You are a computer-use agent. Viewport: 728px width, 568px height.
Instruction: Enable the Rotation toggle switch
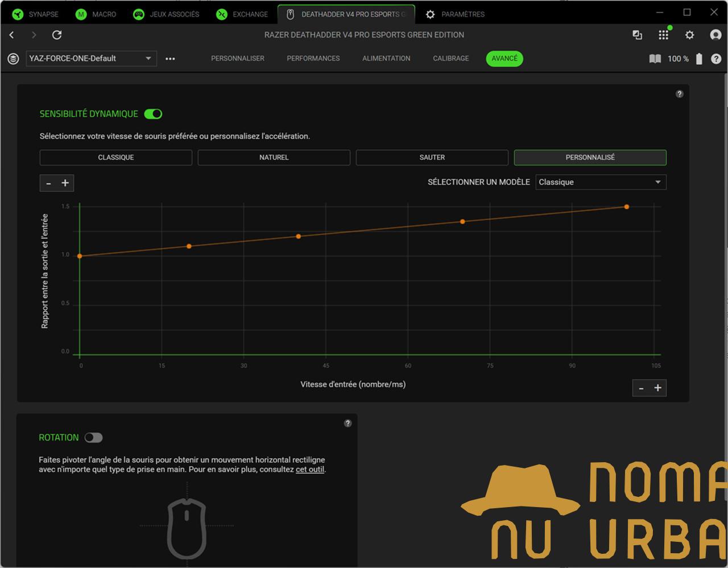93,438
